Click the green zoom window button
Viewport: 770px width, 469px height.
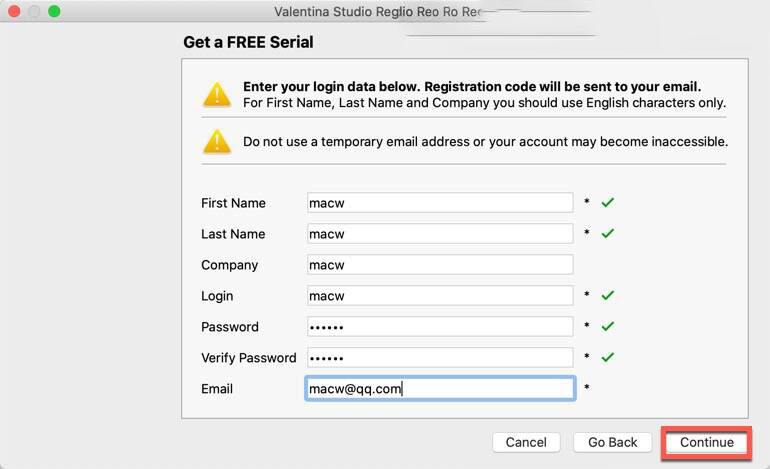pos(54,12)
